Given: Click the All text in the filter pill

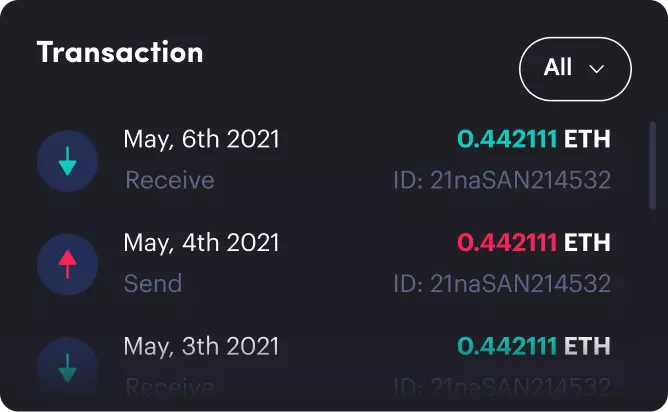Looking at the screenshot, I should pyautogui.click(x=558, y=68).
